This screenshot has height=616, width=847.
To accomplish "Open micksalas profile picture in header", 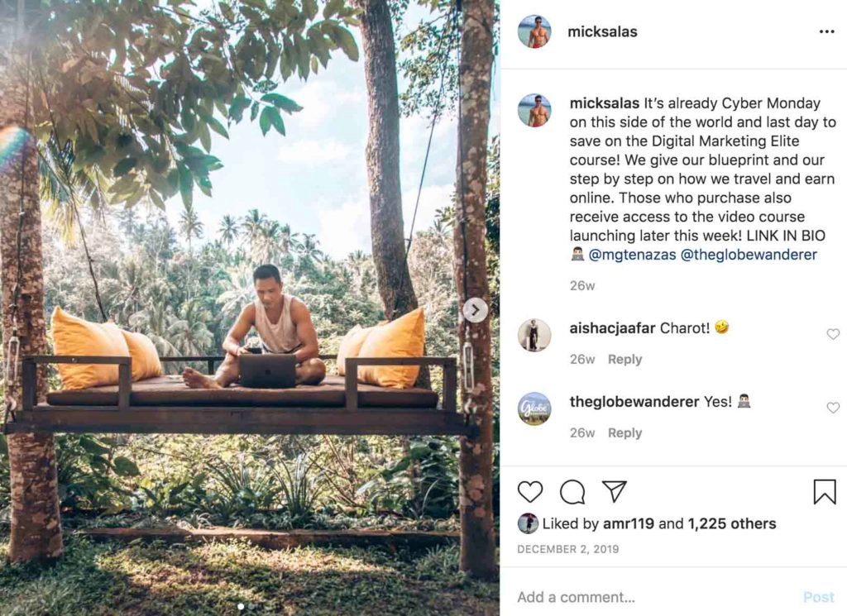I will pyautogui.click(x=534, y=32).
